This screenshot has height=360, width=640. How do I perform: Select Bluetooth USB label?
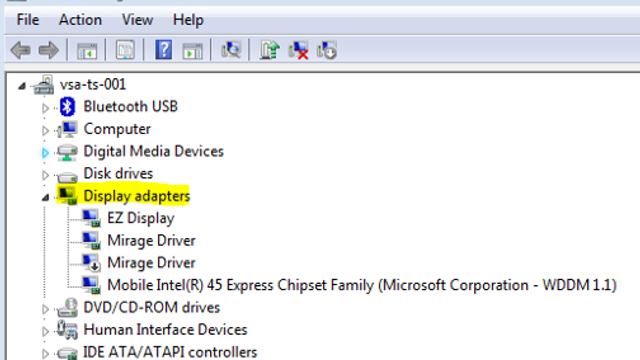131,107
